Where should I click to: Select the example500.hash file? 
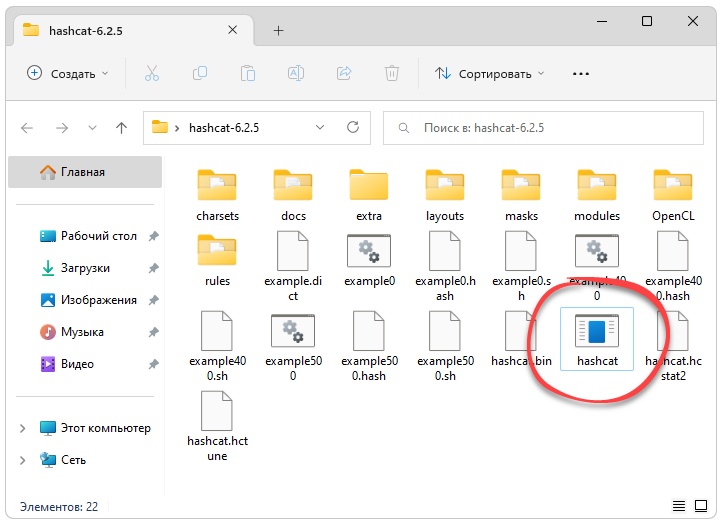tap(369, 347)
